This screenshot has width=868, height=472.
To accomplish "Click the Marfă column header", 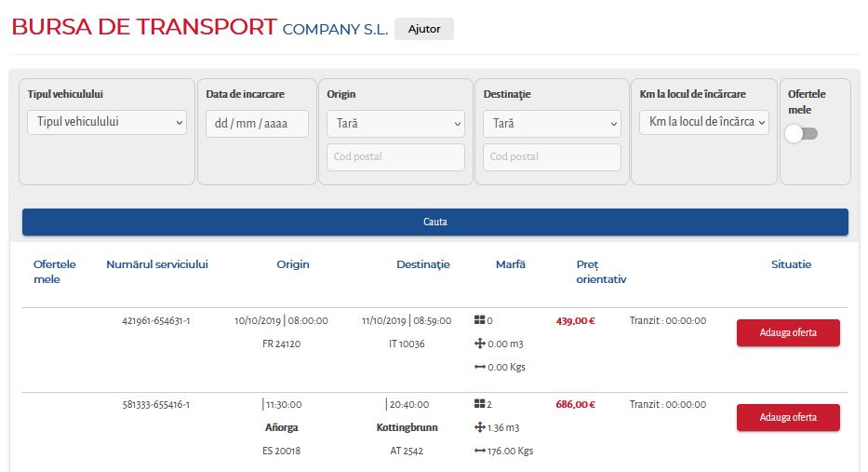I will coord(511,264).
